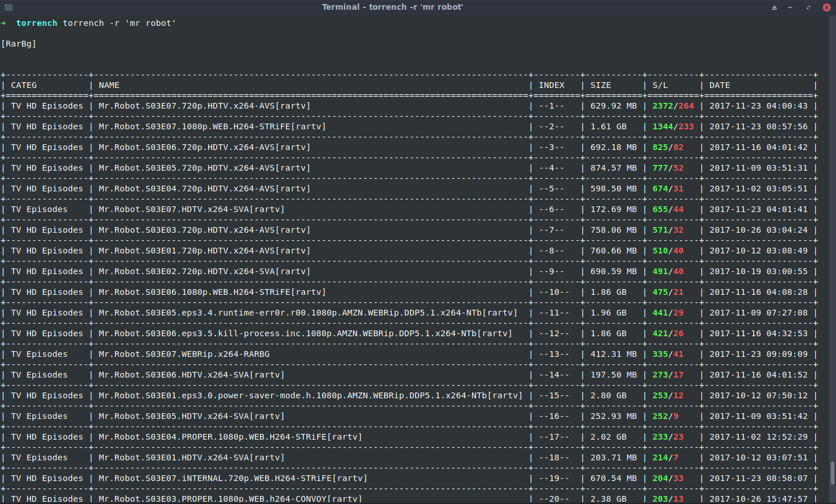Screen dimensions: 836x504
Task: Click 'TV Episodes' category in row index 13
Action: click(x=39, y=354)
